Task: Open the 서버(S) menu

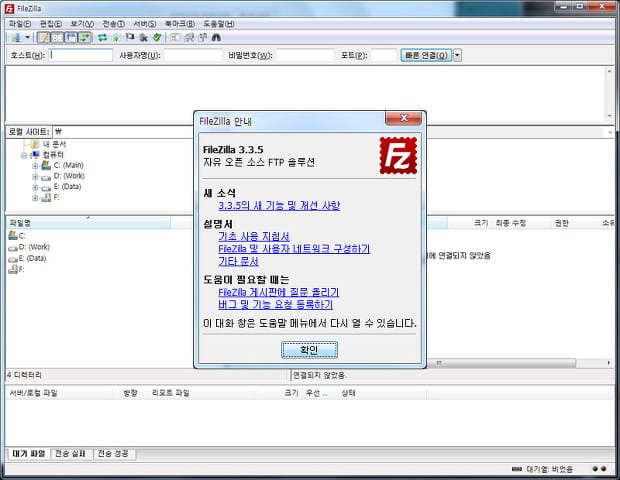Action: pos(145,24)
